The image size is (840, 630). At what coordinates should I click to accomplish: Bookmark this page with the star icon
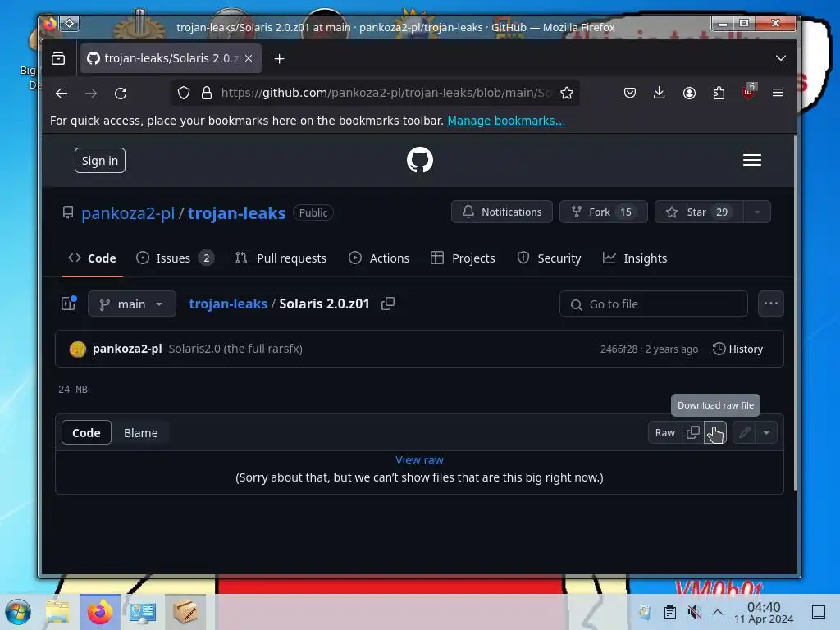(x=566, y=94)
